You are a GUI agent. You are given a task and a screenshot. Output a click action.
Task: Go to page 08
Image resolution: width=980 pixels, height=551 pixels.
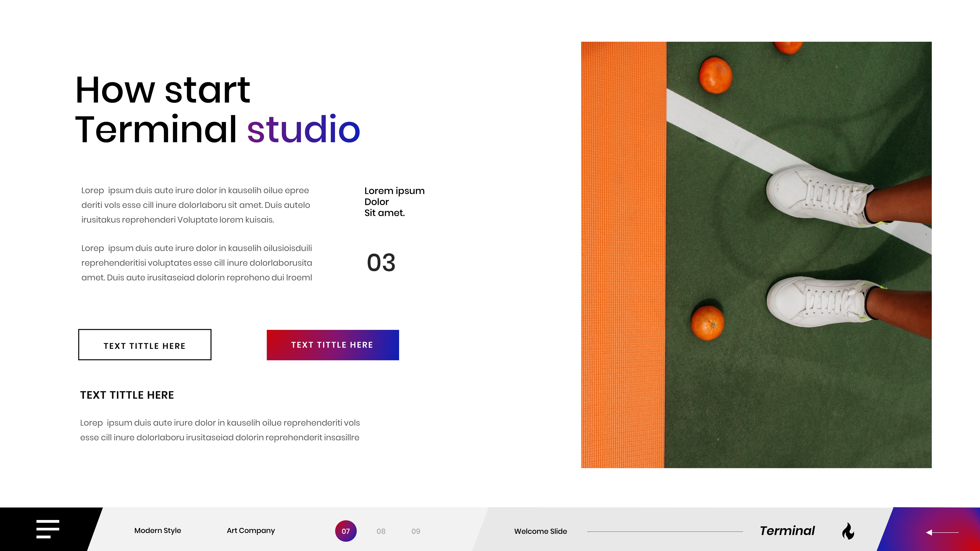(381, 531)
